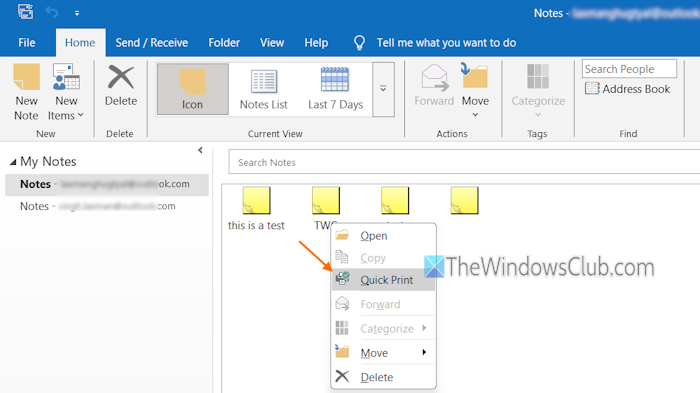This screenshot has height=393, width=700.
Task: Click Tell me what you want to do
Action: coord(435,43)
